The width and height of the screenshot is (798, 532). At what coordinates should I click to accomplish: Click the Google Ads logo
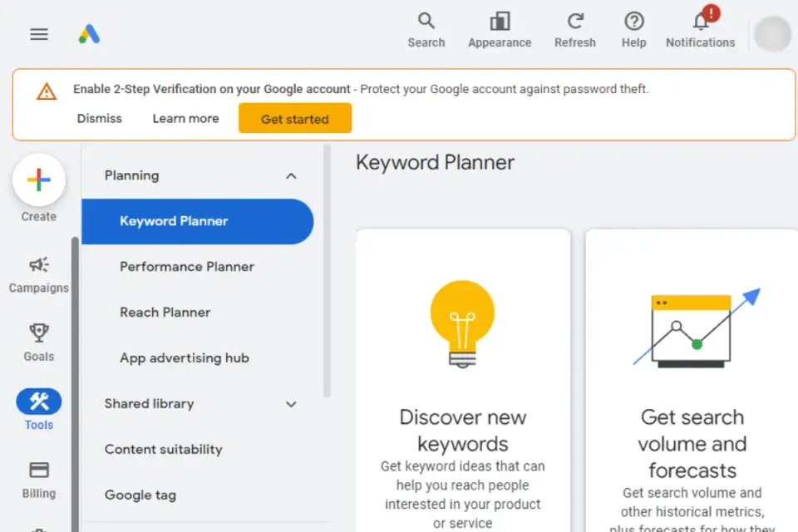tap(89, 33)
